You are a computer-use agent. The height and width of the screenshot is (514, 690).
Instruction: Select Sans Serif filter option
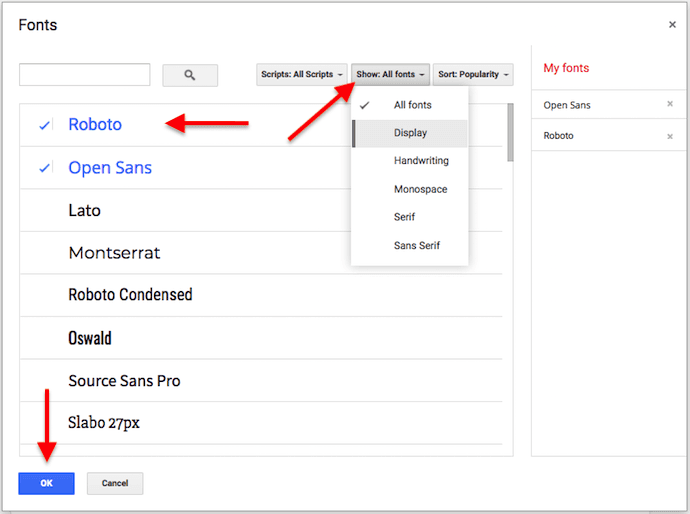pos(416,245)
